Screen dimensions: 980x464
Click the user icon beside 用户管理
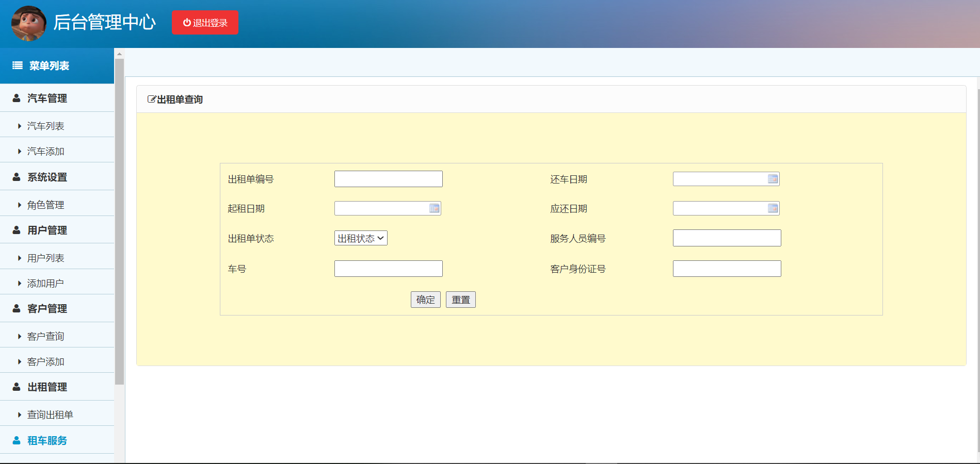coord(17,230)
